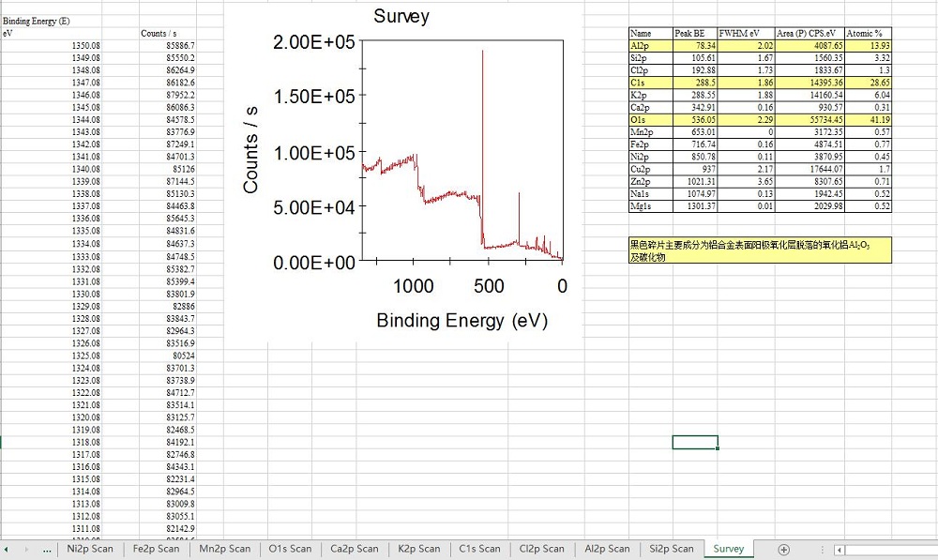Image resolution: width=938 pixels, height=560 pixels.
Task: Select the Survey chart title
Action: tap(401, 16)
